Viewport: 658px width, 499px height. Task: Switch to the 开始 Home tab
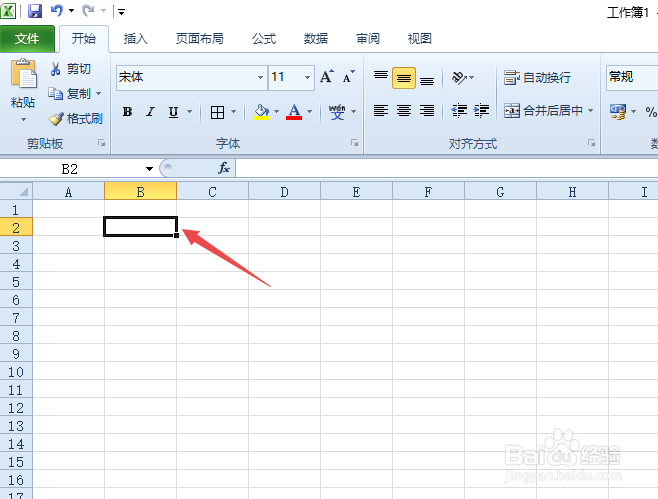point(84,39)
